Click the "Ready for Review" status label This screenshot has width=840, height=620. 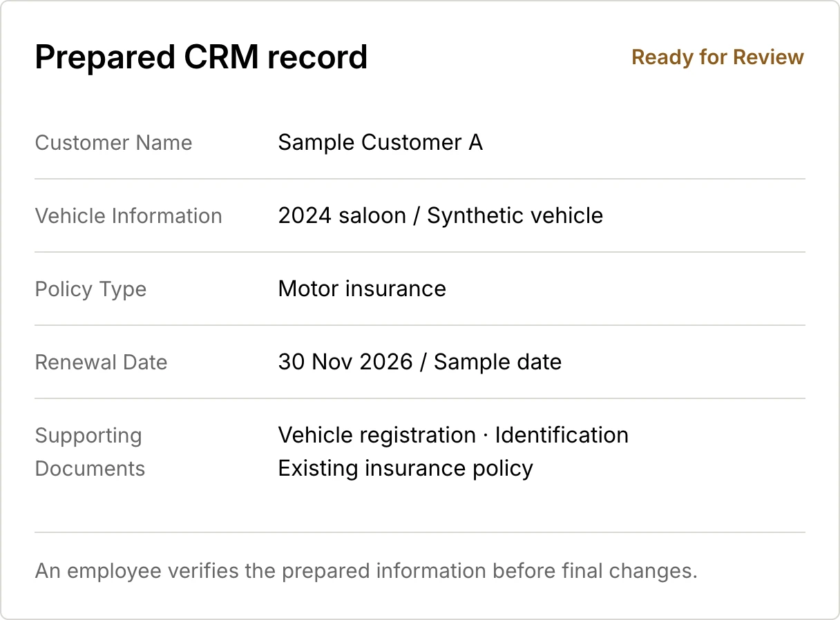point(718,57)
